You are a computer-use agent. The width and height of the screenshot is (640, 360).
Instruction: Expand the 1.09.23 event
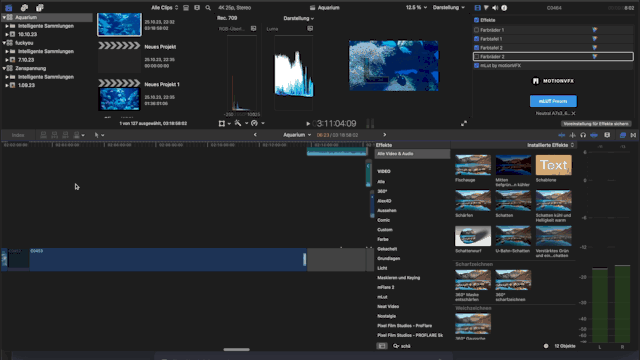pyautogui.click(x=7, y=85)
